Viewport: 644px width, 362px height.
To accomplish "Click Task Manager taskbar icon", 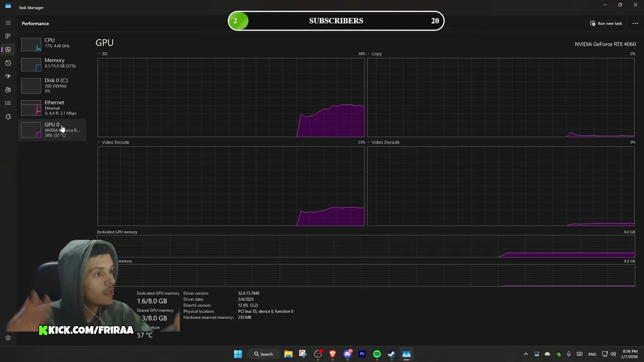I will point(407,354).
